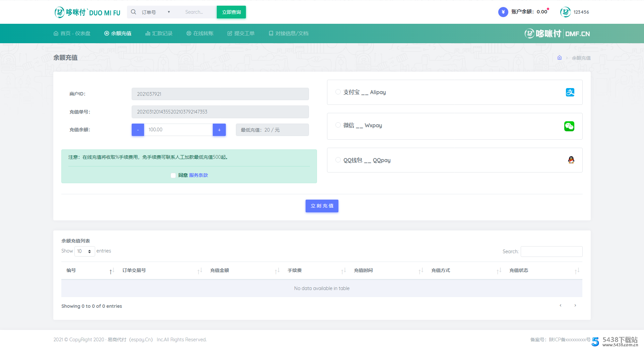Go to 在线转账 in navigation
Viewport: 644px width, 350px height.
200,33
